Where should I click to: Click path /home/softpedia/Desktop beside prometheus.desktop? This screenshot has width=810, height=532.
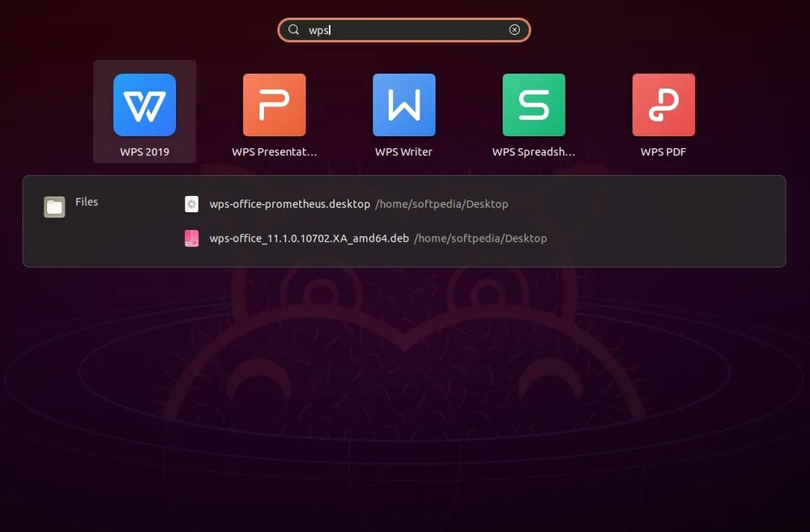(x=441, y=204)
